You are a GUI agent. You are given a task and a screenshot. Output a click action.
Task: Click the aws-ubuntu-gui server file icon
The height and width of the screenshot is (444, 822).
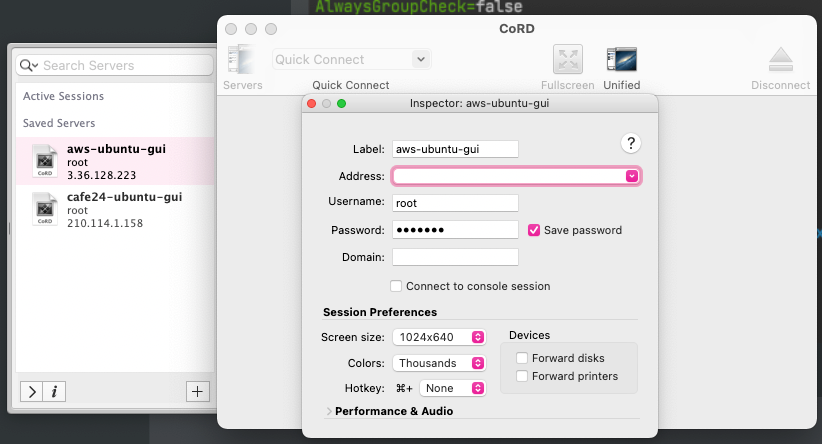coord(45,160)
